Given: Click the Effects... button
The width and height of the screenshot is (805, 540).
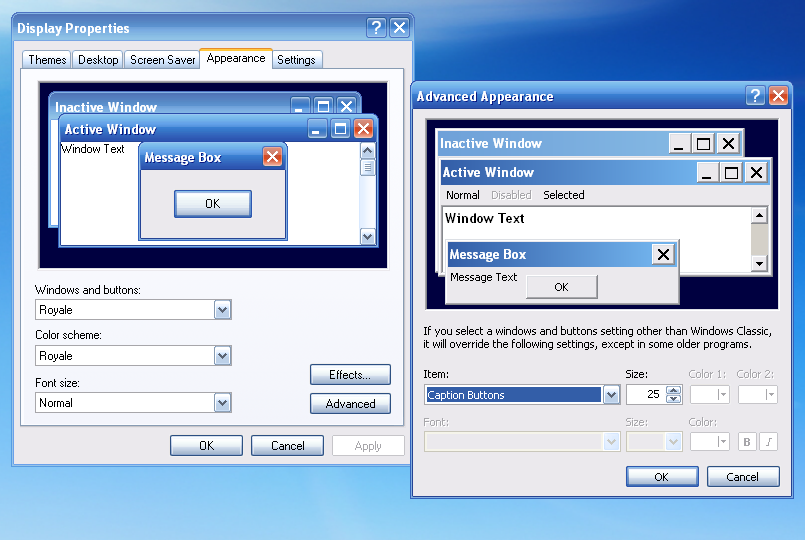Looking at the screenshot, I should [350, 375].
